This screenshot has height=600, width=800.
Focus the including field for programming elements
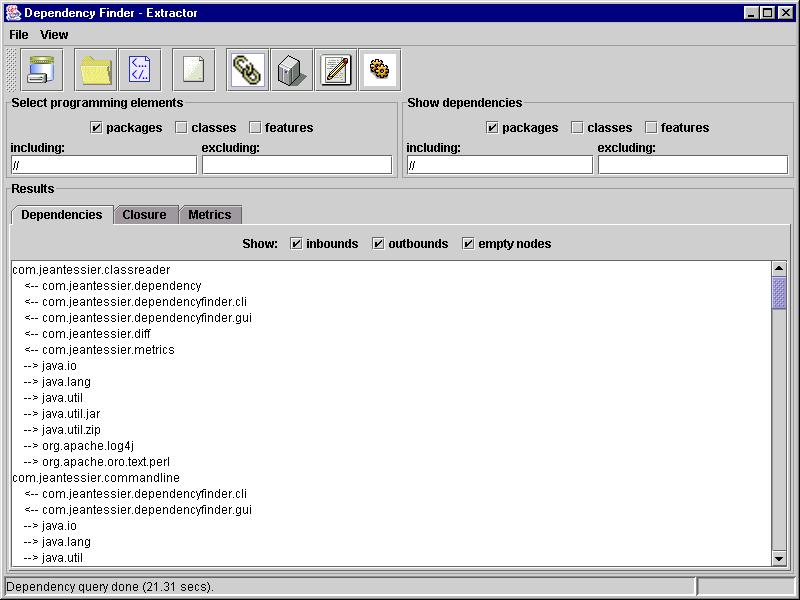[104, 165]
